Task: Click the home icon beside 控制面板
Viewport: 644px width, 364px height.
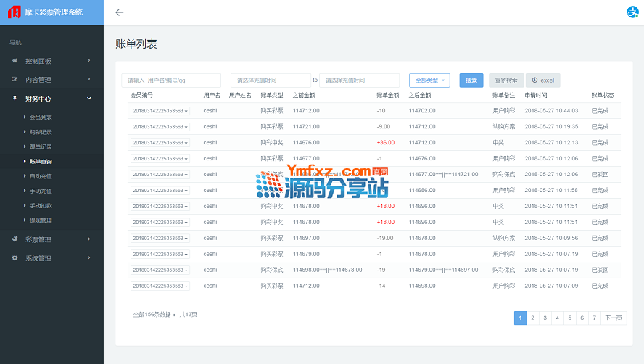Action: point(15,61)
